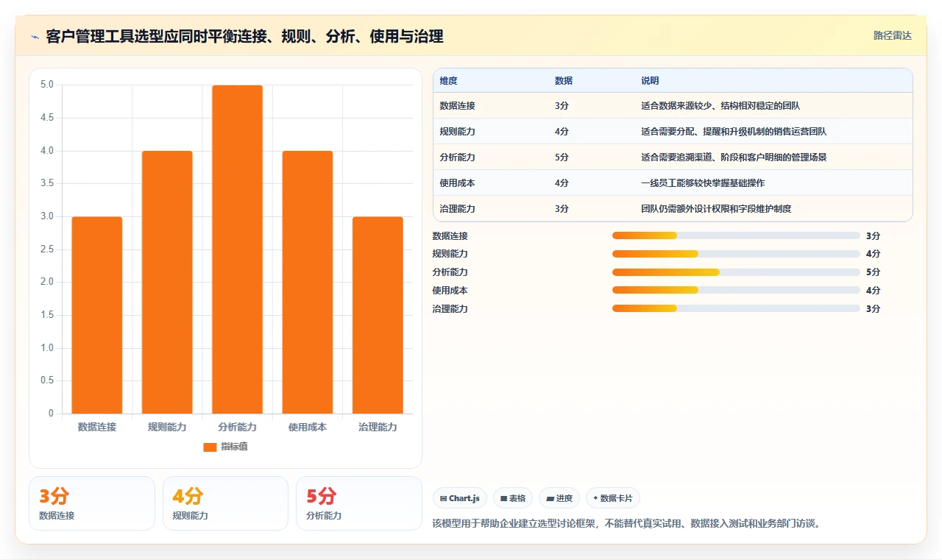Screen dimensions: 942x560
Task: Open the 4分 规则能力 summary card
Action: 225,503
